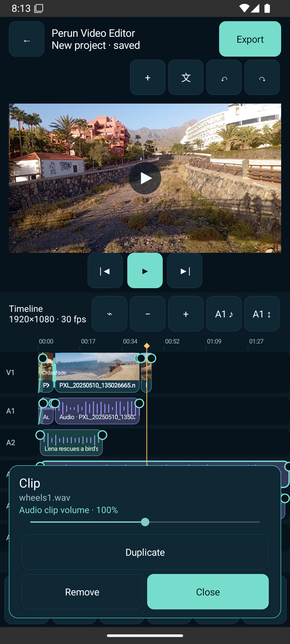Image resolution: width=290 pixels, height=644 pixels.
Task: Tap the Crossfade transition label on V1
Action: [x=54, y=373]
